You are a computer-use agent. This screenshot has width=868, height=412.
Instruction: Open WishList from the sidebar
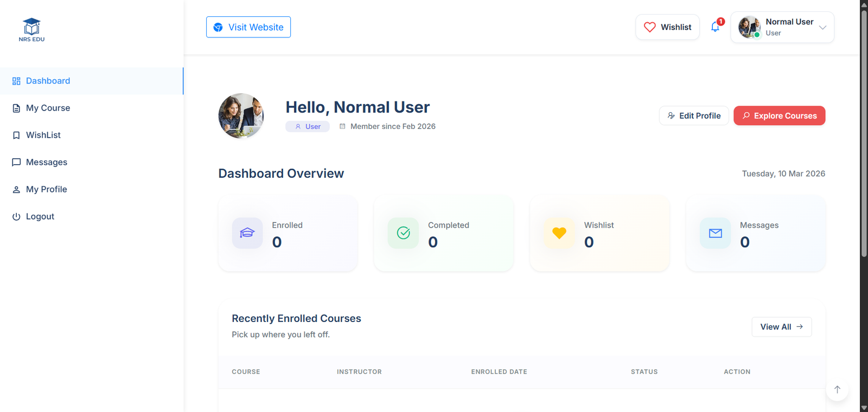(43, 135)
